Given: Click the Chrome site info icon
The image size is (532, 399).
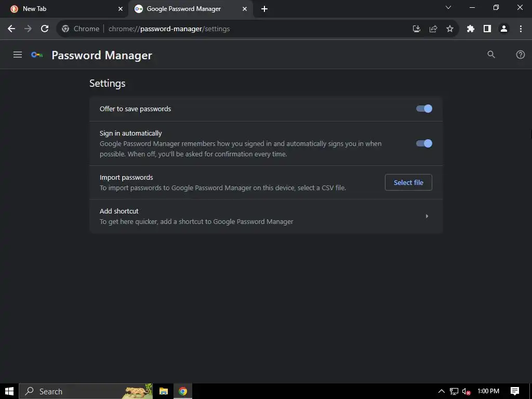Looking at the screenshot, I should click(x=65, y=29).
